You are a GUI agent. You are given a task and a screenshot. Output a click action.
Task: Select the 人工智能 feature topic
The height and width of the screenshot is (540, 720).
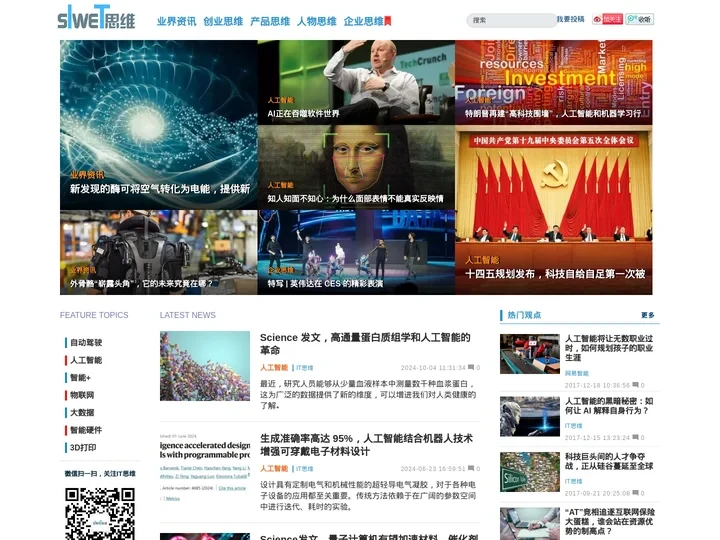click(86, 360)
